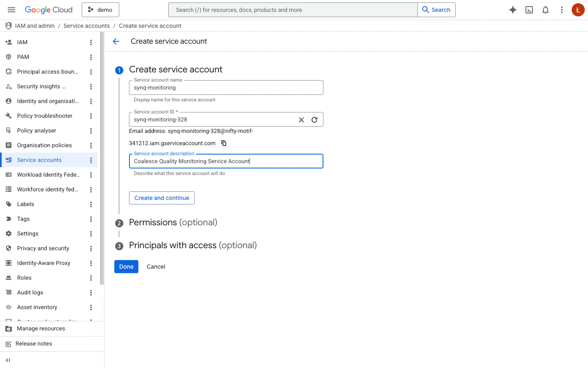
Task: Open the demo project selector
Action: 100,10
